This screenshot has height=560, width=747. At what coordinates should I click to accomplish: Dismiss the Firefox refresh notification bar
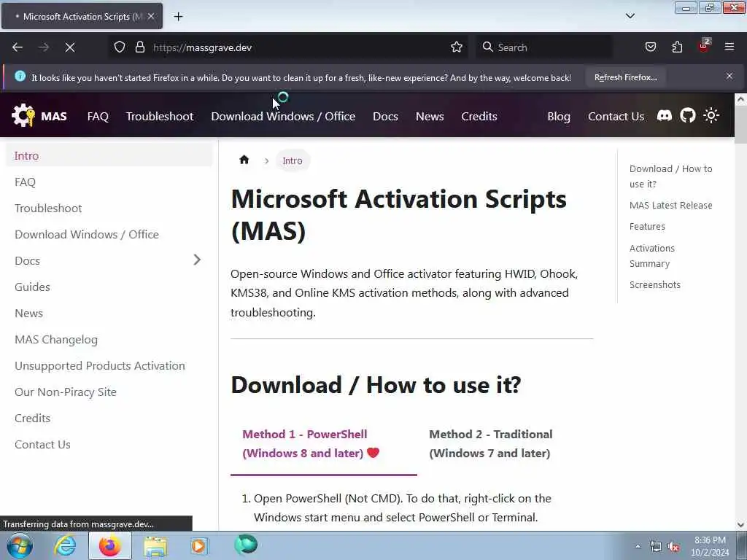coord(729,76)
